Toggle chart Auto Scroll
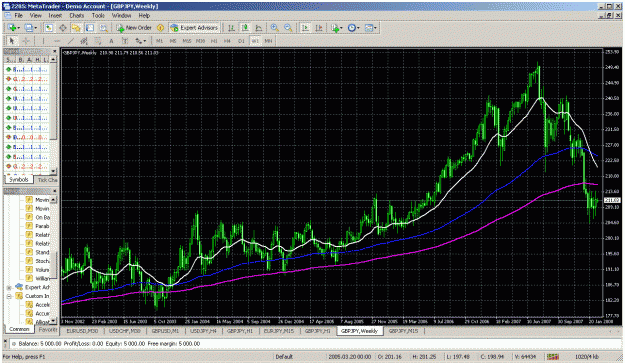 coord(305,27)
